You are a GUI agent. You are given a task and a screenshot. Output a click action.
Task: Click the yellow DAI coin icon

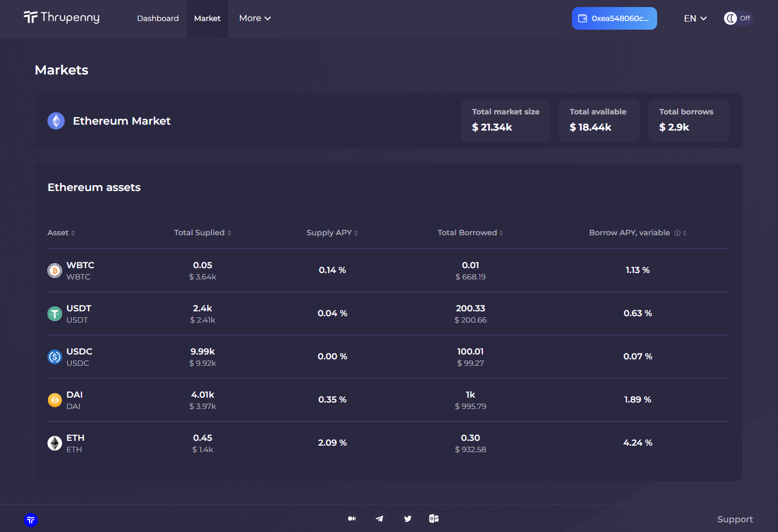(x=55, y=400)
